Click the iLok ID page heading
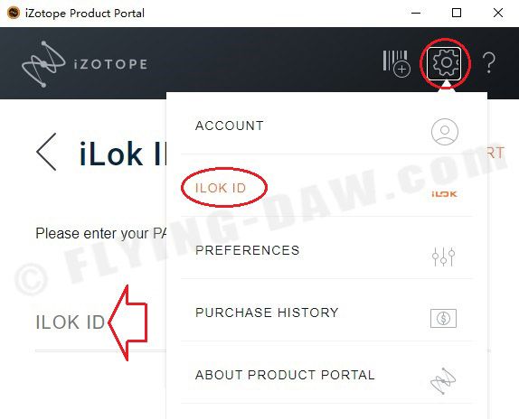 [x=123, y=154]
